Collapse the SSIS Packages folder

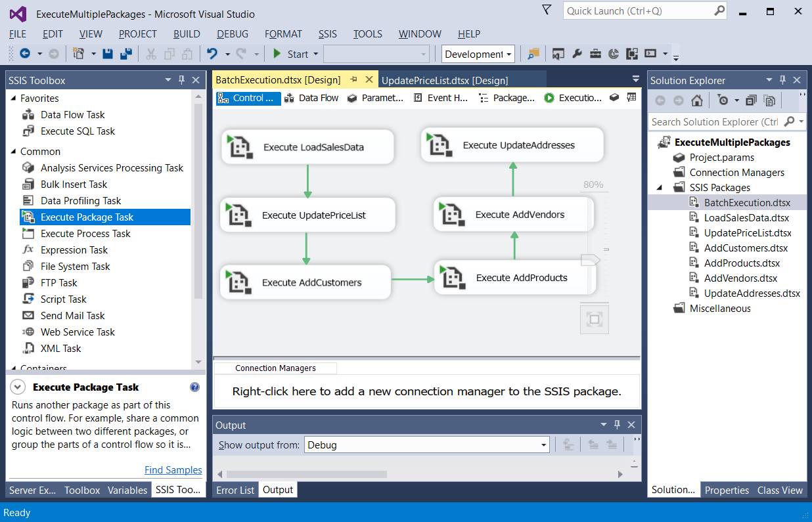click(x=660, y=187)
